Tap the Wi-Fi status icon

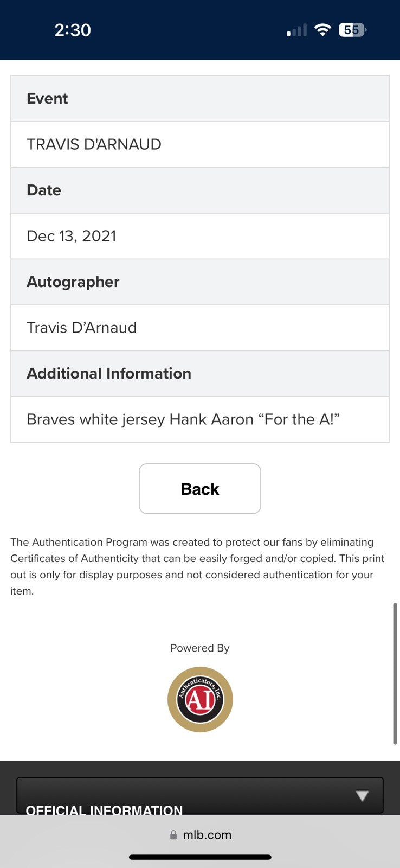tap(322, 30)
